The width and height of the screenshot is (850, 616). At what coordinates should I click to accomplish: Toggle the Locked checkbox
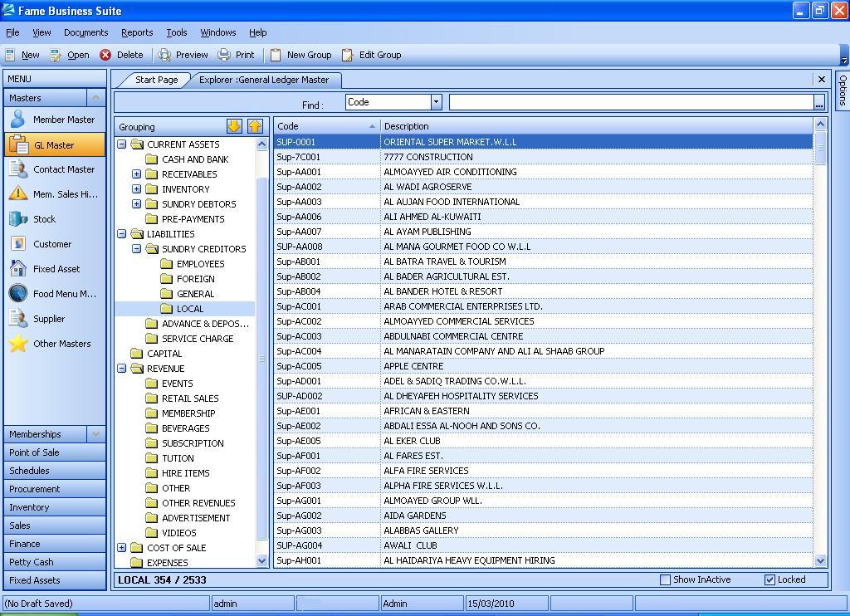point(769,579)
